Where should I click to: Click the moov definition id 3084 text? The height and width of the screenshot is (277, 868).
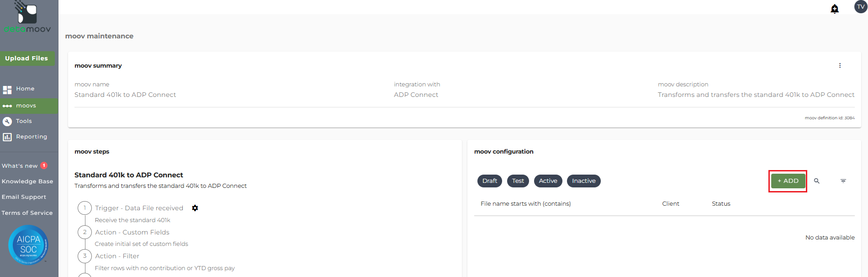[830, 118]
